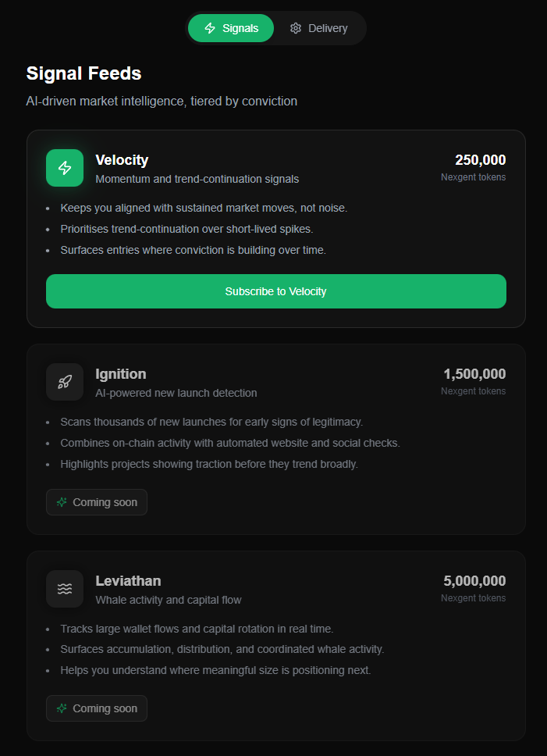Click the 1,500,000 token price
547x756 pixels.
(x=474, y=374)
